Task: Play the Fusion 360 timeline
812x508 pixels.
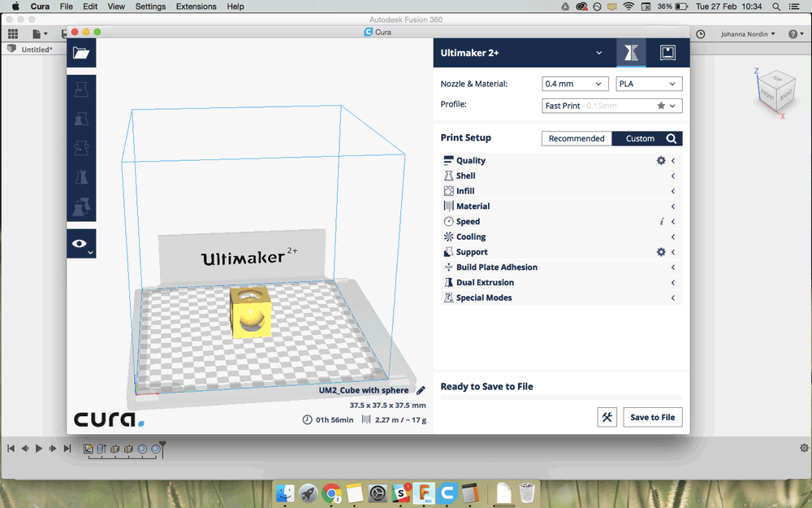Action: (x=39, y=449)
